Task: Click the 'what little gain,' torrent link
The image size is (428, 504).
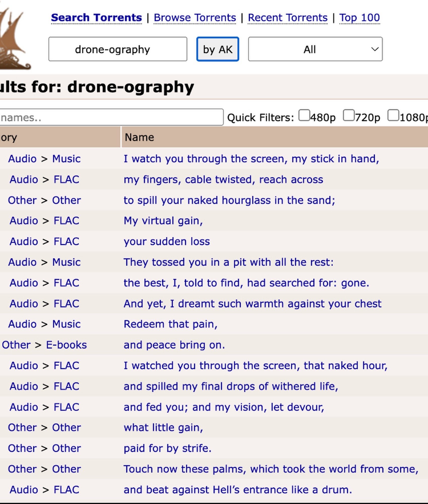Action: click(163, 428)
